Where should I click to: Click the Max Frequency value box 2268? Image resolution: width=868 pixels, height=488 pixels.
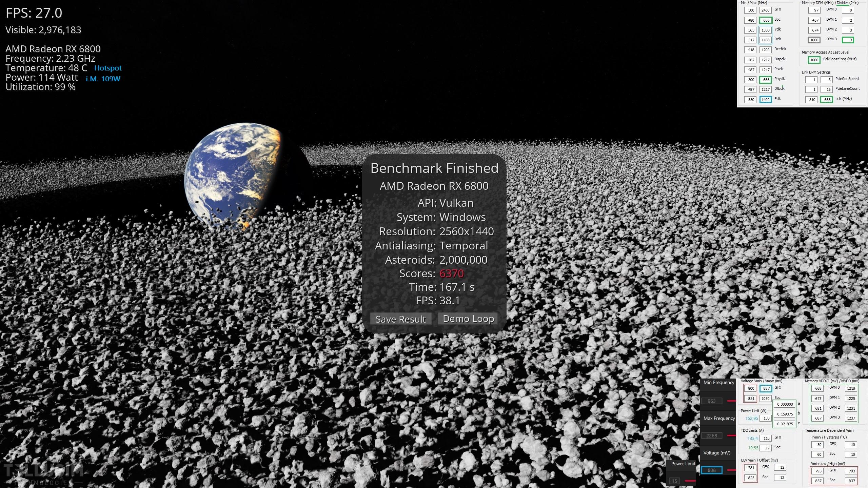[x=711, y=435]
